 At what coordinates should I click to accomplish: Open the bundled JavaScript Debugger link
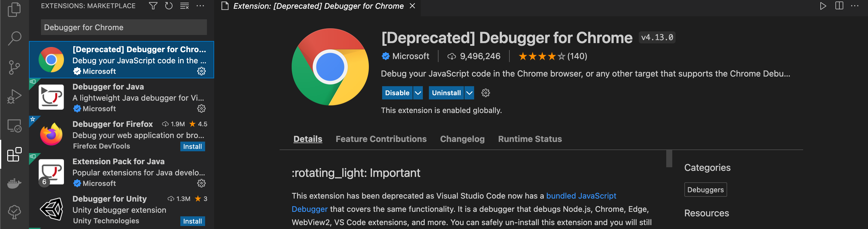pos(581,196)
